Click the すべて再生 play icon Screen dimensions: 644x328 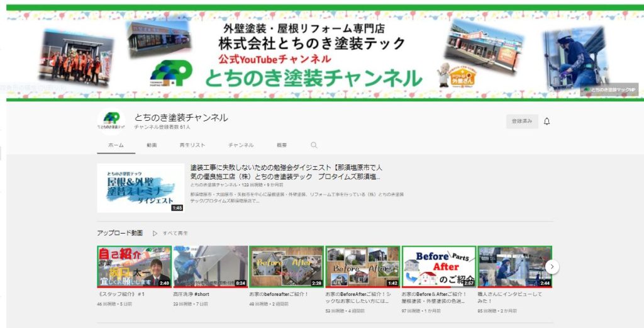tap(155, 233)
